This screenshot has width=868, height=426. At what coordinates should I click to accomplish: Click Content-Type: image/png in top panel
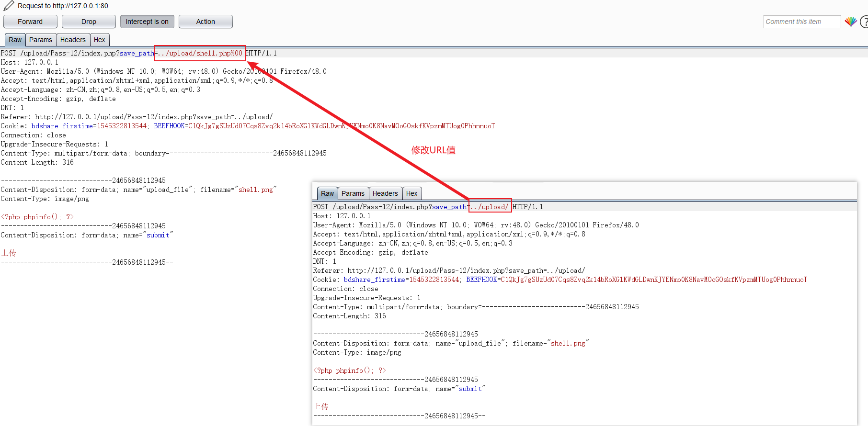(x=45, y=199)
